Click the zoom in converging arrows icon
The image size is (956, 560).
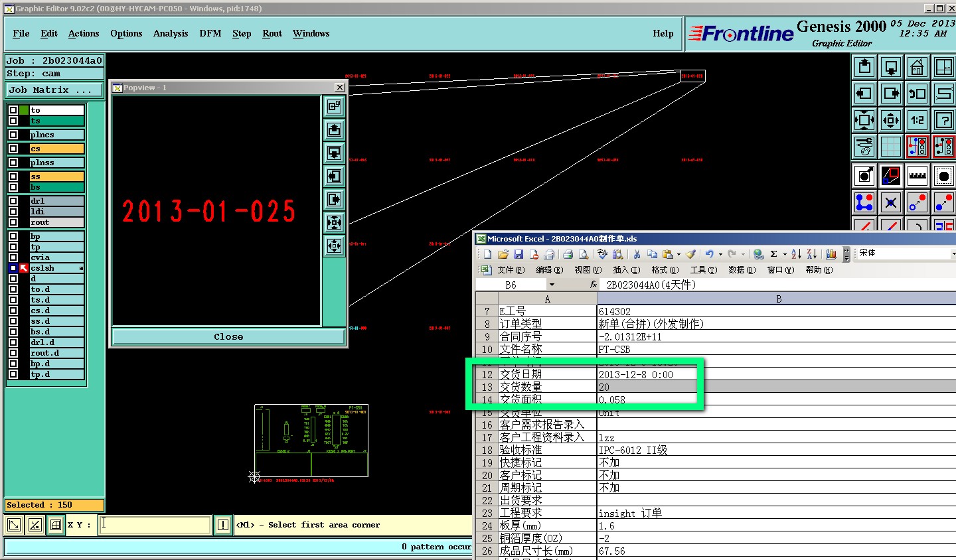click(x=891, y=120)
